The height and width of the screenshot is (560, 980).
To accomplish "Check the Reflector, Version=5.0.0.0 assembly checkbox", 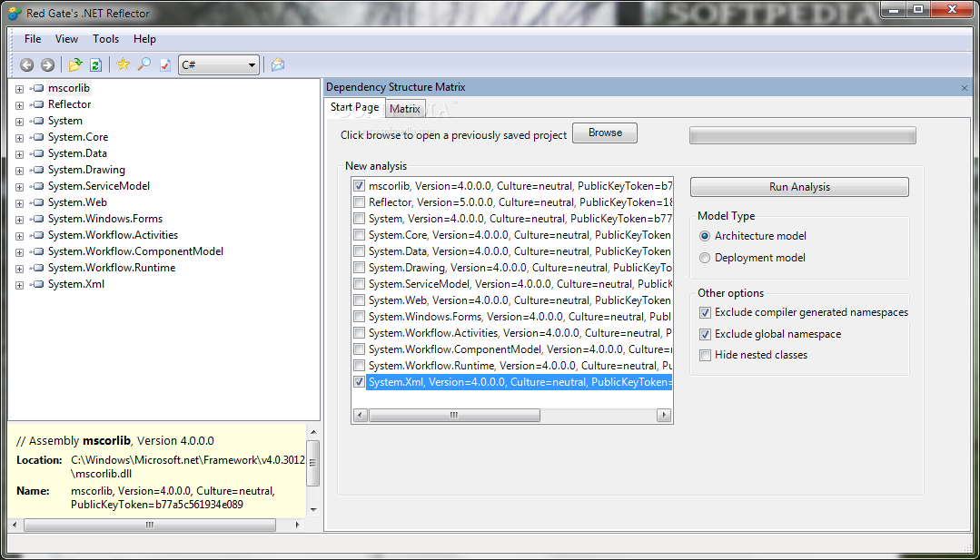I will pyautogui.click(x=360, y=202).
